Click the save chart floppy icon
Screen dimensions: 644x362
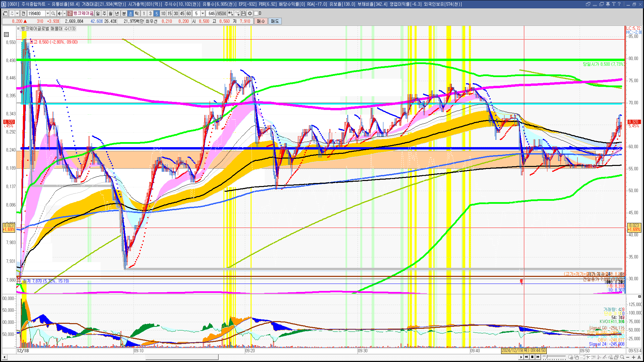coord(244,13)
